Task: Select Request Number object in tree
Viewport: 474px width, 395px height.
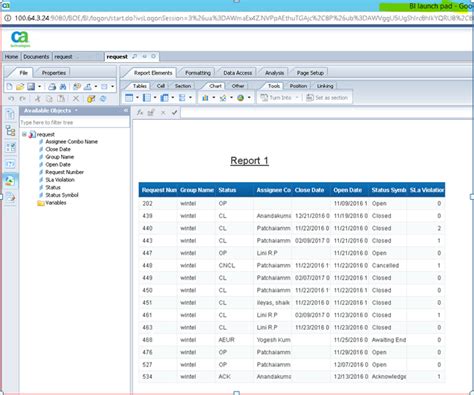Action: [x=64, y=172]
